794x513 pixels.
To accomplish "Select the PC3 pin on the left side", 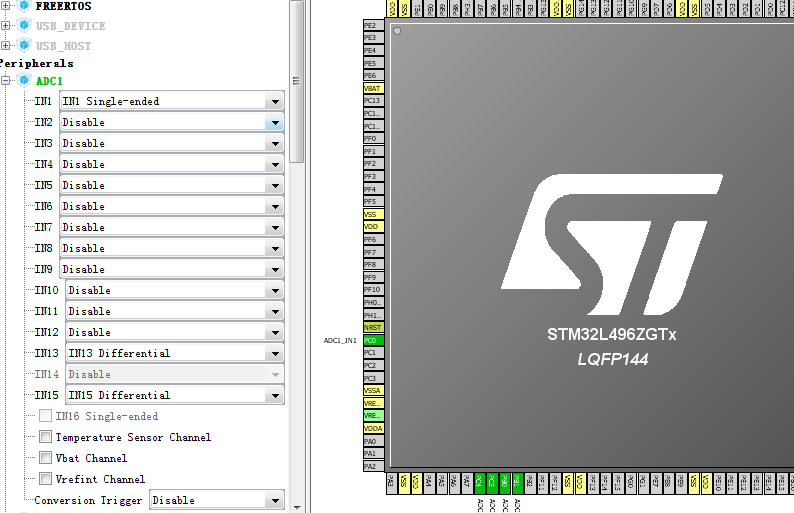I will [373, 378].
